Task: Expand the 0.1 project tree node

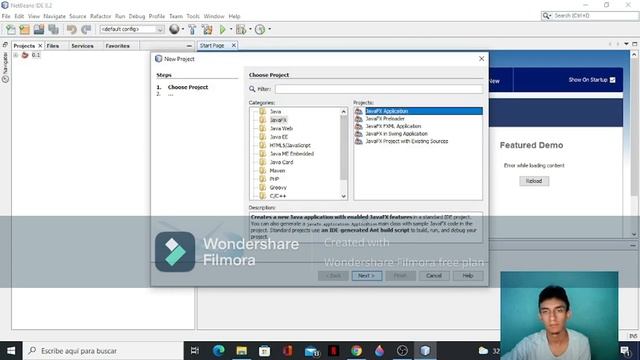Action: click(16, 55)
